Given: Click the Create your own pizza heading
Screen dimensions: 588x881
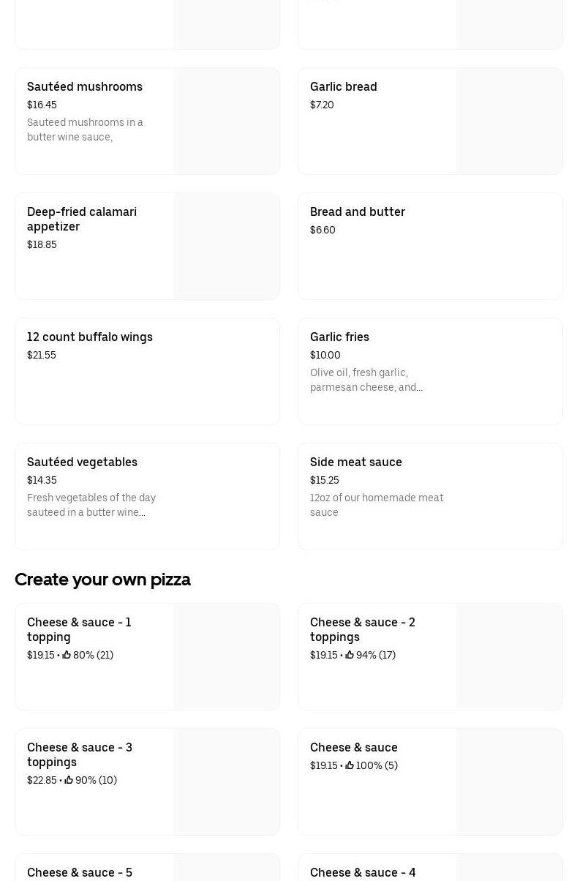Looking at the screenshot, I should [x=102, y=580].
